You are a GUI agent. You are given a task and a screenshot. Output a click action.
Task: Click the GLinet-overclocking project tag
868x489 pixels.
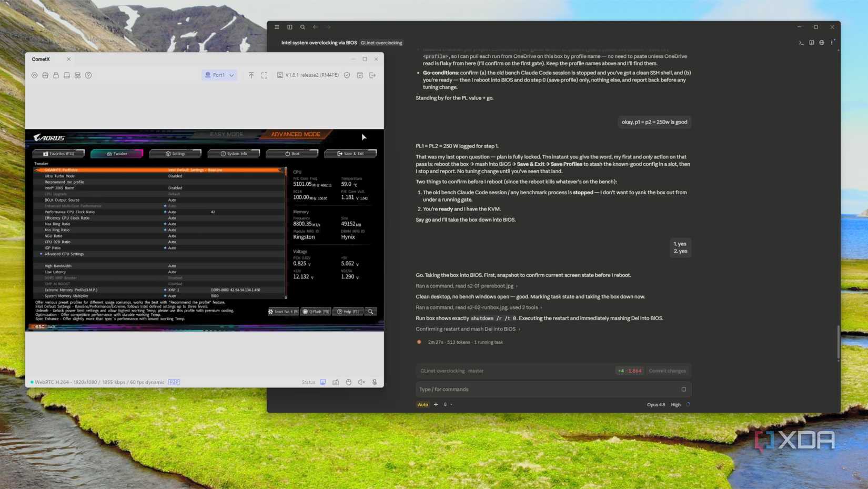point(381,43)
